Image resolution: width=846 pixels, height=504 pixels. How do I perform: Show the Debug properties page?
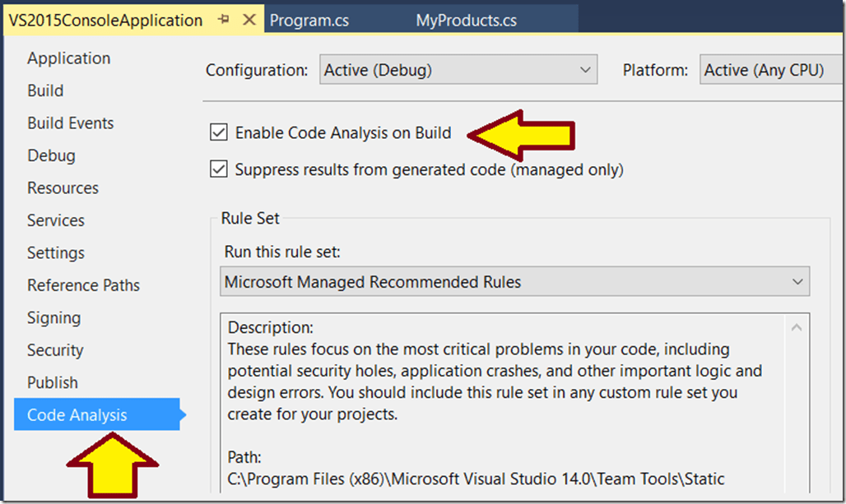point(51,155)
